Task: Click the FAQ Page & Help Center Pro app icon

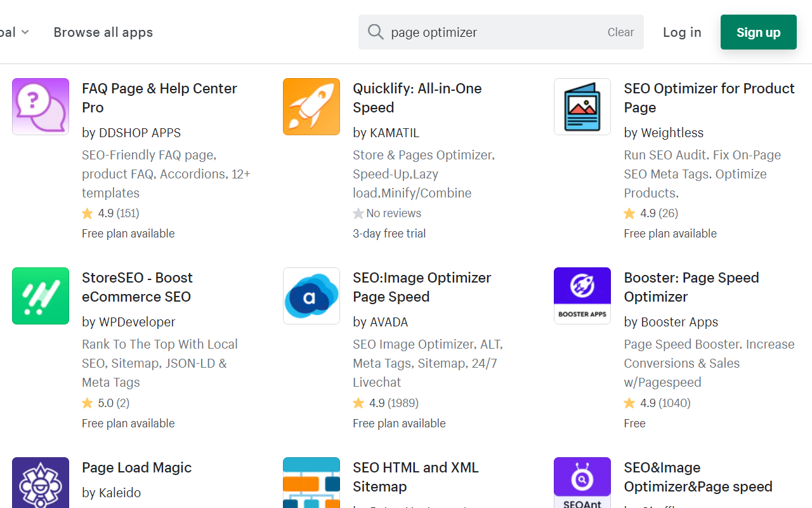Action: (40, 106)
